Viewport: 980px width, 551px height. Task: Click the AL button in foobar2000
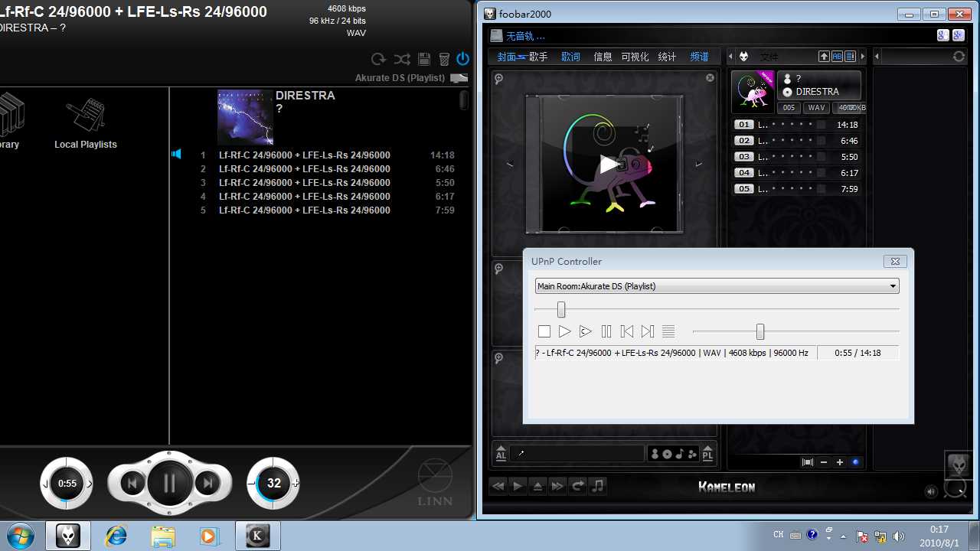coord(501,453)
